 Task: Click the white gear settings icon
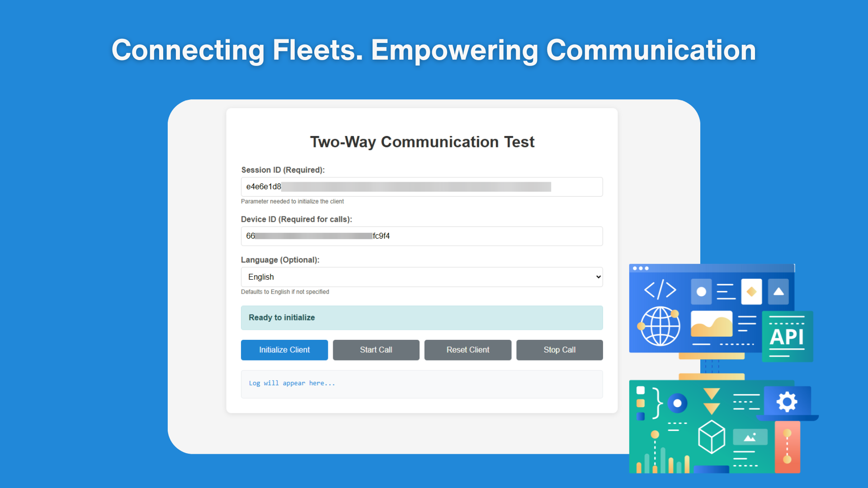pyautogui.click(x=787, y=401)
